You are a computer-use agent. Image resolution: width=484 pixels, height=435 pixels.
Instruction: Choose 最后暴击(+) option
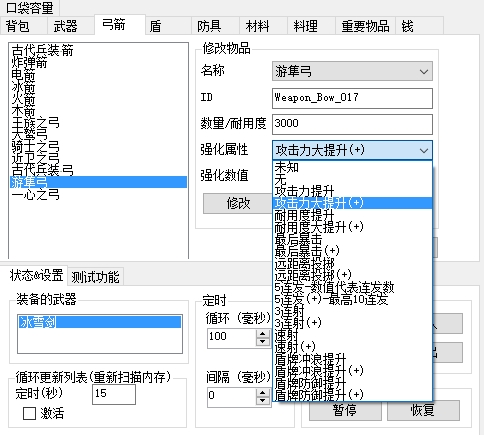point(352,251)
